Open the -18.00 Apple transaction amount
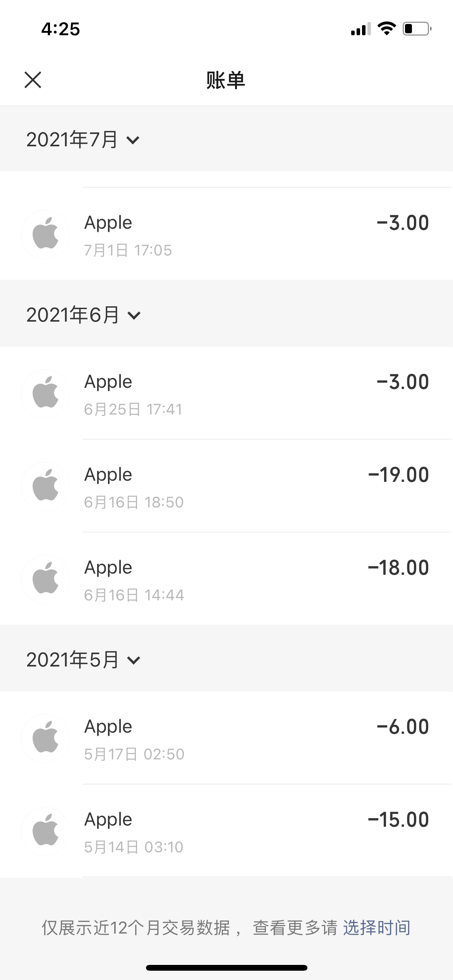The image size is (453, 980). (398, 568)
